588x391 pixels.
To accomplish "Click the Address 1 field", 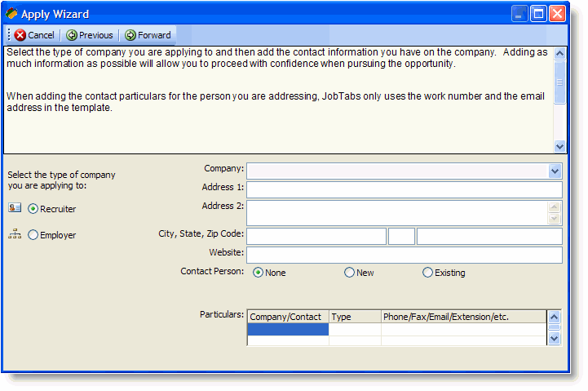I will [405, 189].
